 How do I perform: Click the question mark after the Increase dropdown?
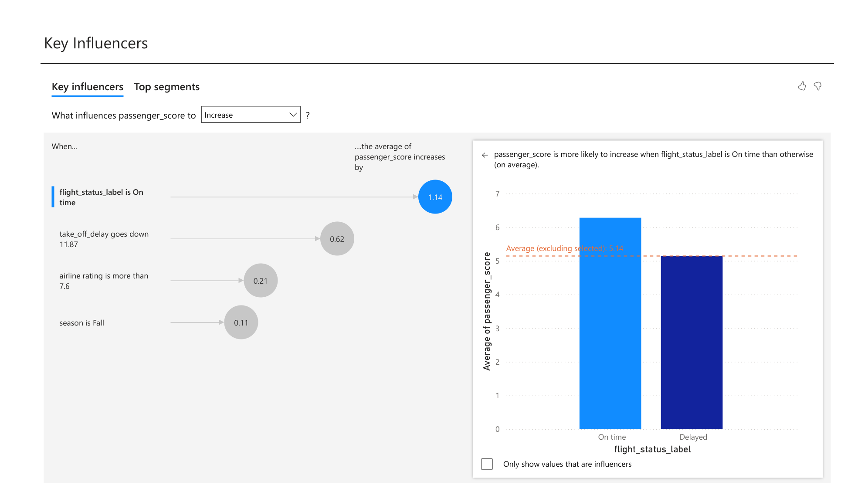pyautogui.click(x=308, y=115)
